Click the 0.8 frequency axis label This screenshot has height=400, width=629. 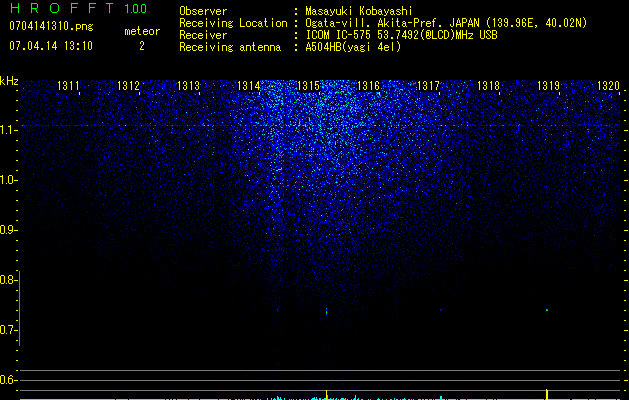point(7,280)
